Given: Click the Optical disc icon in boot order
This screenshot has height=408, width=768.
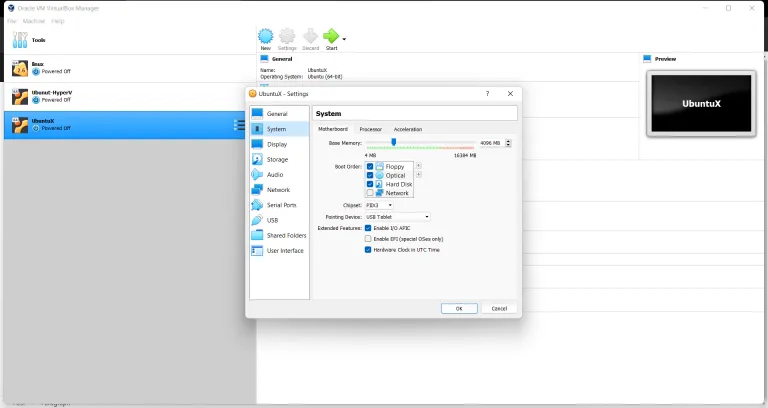Looking at the screenshot, I should tap(380, 175).
